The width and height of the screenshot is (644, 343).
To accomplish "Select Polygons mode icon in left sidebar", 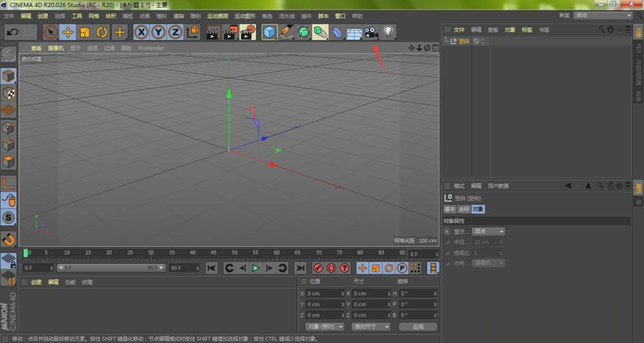I will [8, 162].
